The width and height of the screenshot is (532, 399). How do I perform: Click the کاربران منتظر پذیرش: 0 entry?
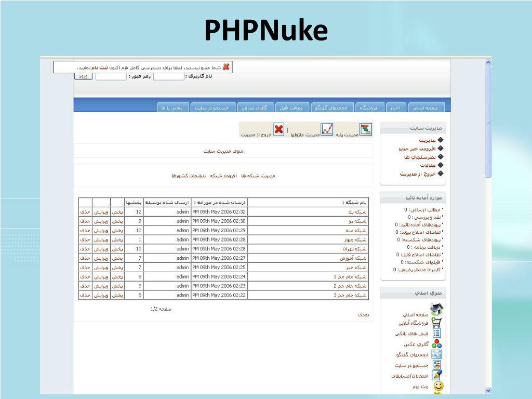(417, 270)
